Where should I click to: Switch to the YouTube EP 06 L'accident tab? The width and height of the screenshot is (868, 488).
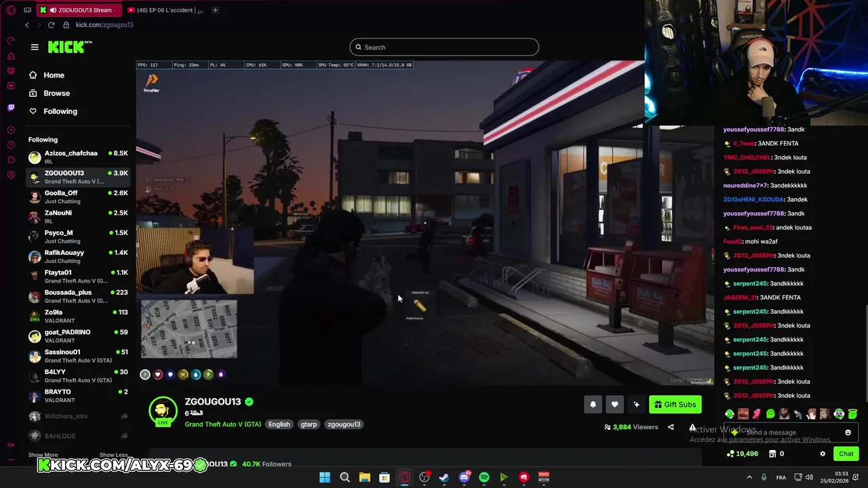tap(165, 10)
